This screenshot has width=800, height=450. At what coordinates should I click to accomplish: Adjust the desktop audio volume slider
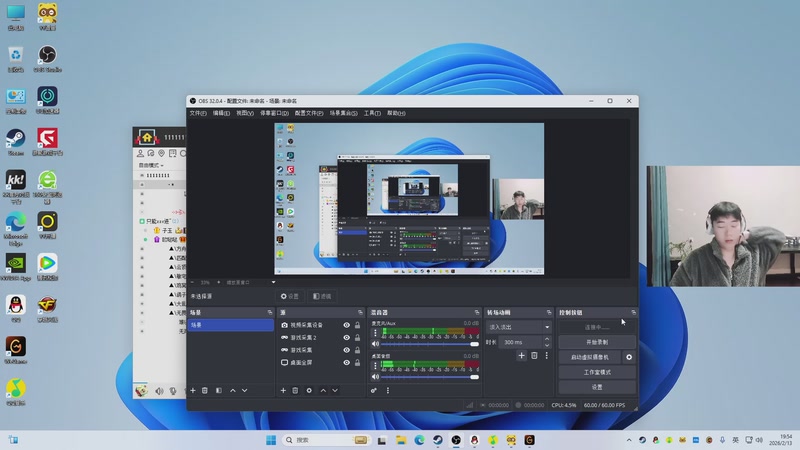[x=431, y=377]
